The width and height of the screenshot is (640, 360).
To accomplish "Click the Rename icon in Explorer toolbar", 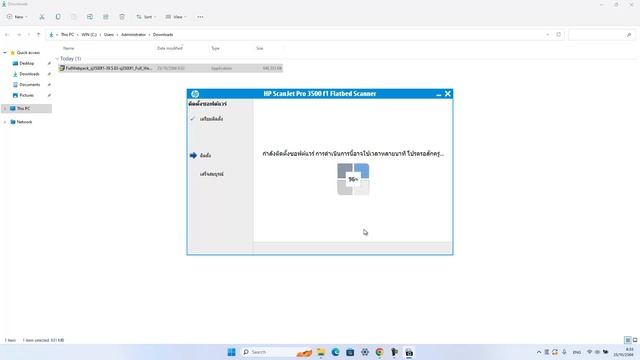I will (x=90, y=17).
